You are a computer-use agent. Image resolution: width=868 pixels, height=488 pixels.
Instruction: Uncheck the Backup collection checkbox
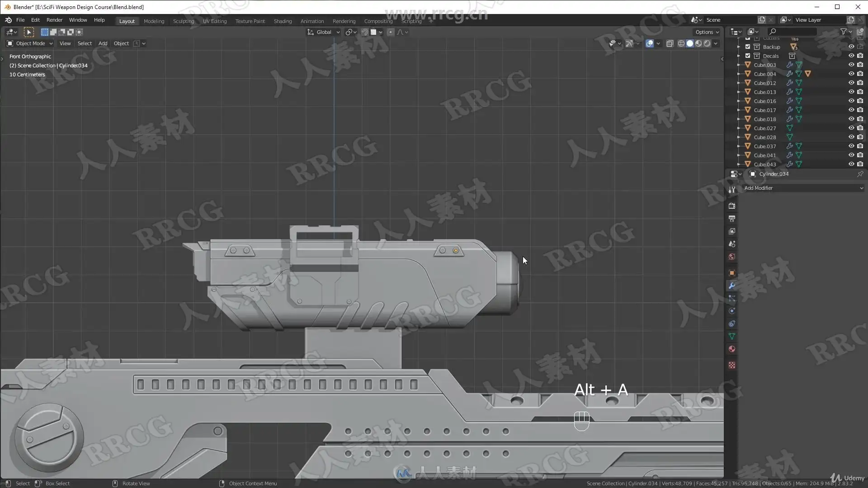click(x=748, y=47)
